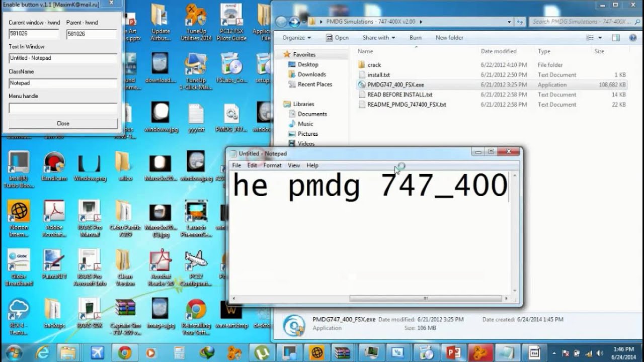This screenshot has width=644, height=362.
Task: Open the Reinstalling Your Software Chrome shortcut
Action: pos(196,317)
